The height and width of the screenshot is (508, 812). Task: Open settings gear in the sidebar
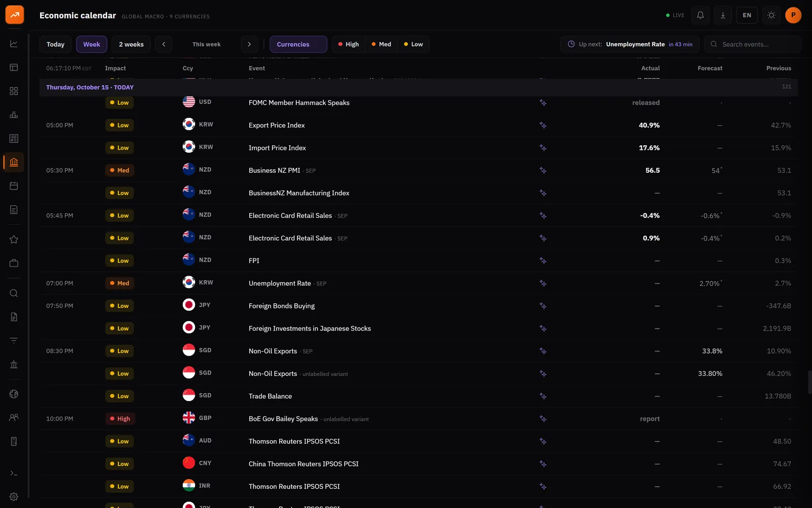(14, 497)
